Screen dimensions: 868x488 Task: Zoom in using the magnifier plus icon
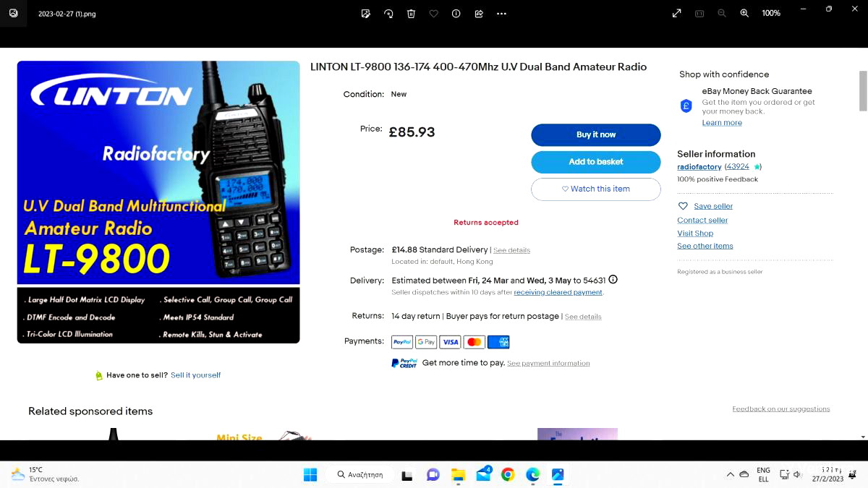(x=744, y=13)
